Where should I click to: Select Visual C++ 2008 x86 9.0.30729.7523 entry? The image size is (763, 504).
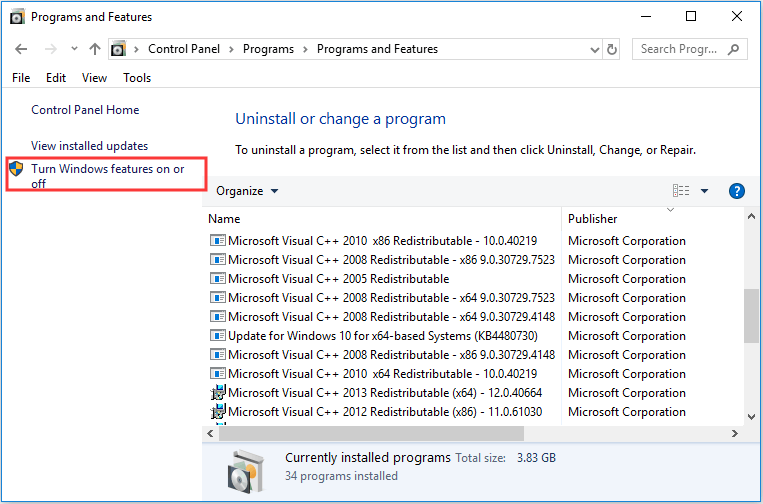382,260
